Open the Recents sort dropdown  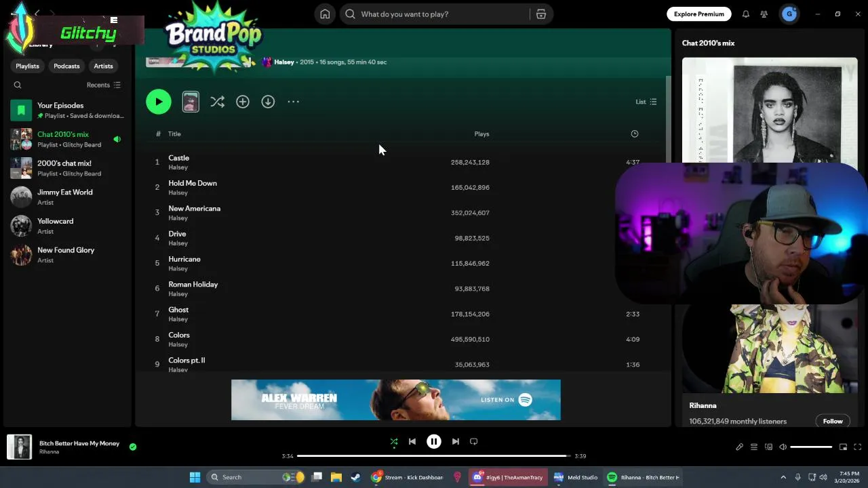[103, 85]
